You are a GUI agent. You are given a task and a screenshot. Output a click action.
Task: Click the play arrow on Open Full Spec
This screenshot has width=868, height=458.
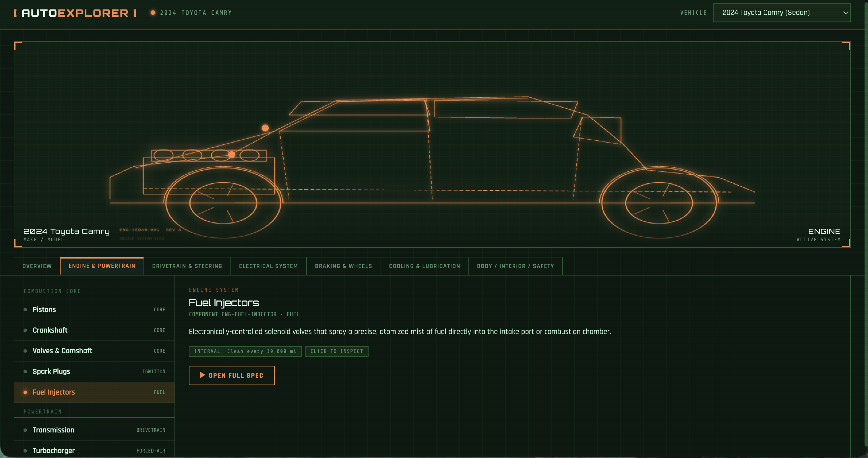point(203,375)
